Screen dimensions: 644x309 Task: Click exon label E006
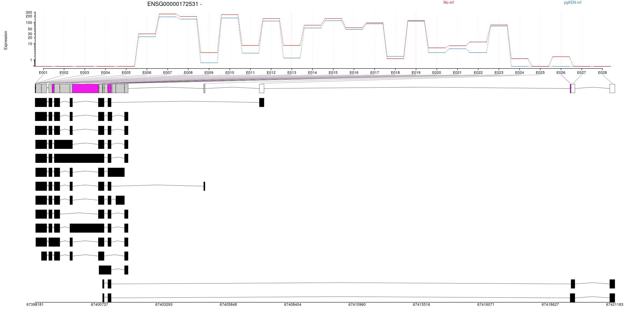click(147, 73)
